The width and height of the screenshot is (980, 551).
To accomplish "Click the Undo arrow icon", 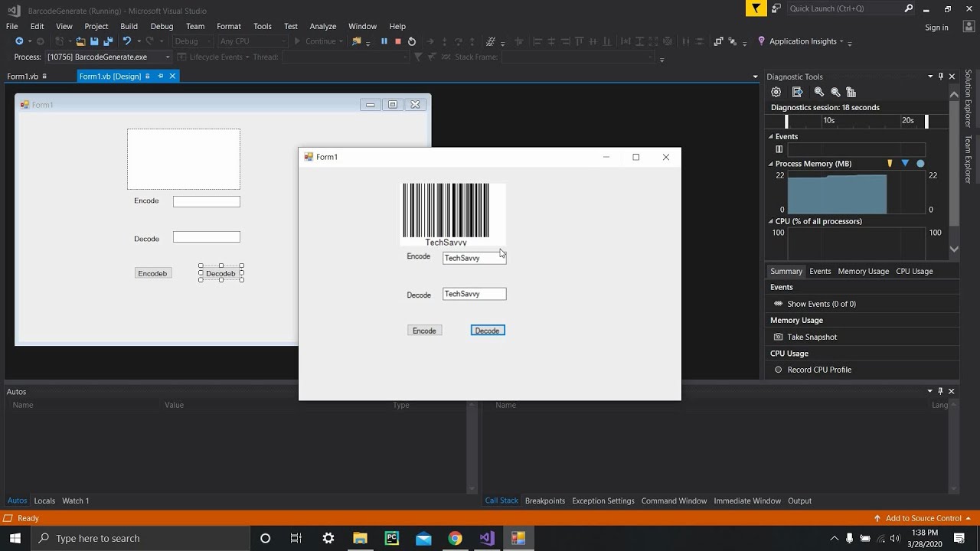I will point(127,41).
